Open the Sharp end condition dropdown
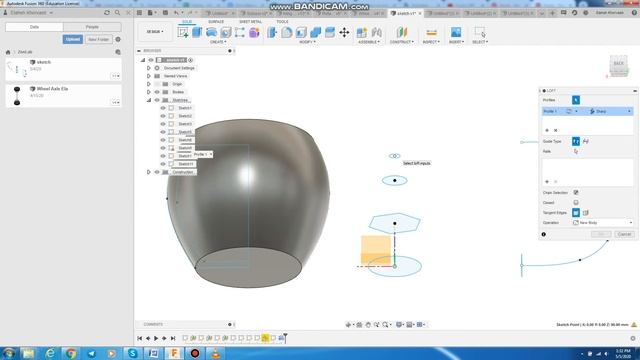This screenshot has width=640, height=360. [x=610, y=111]
